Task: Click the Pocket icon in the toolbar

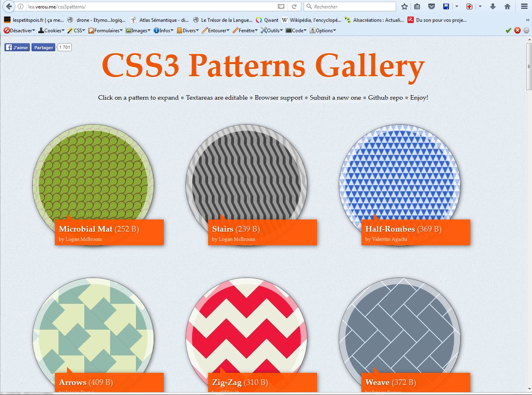Action: pos(431,6)
